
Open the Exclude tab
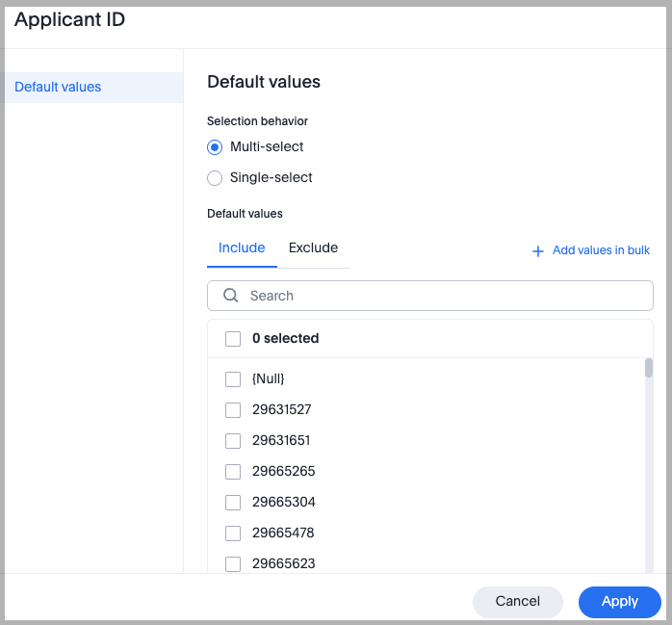313,248
